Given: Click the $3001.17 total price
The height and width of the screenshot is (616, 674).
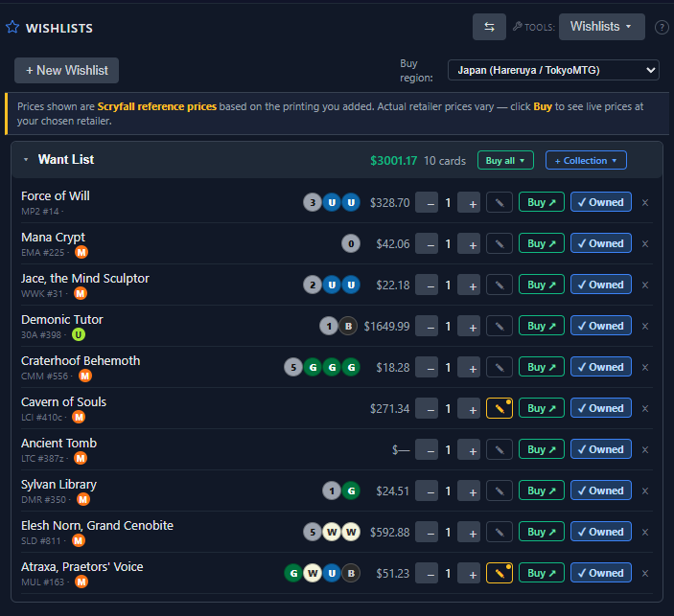Looking at the screenshot, I should pos(394,161).
